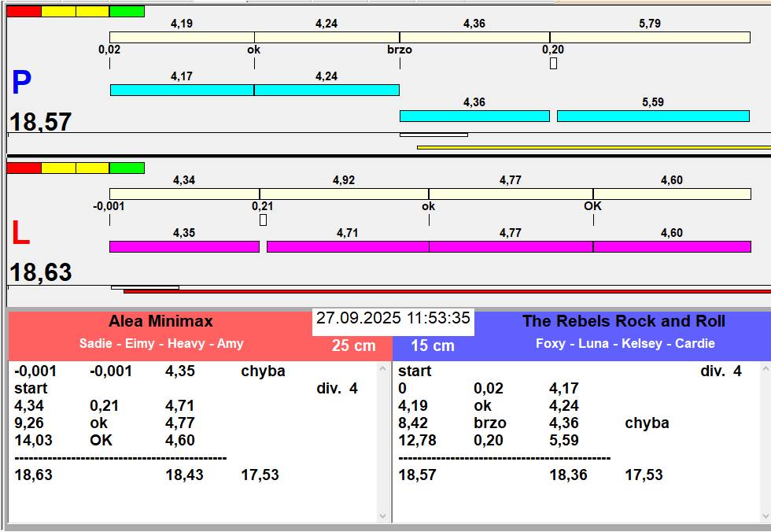Image resolution: width=771 pixels, height=532 pixels.
Task: Select the beige 4,36 bar in lane P
Action: [x=474, y=37]
